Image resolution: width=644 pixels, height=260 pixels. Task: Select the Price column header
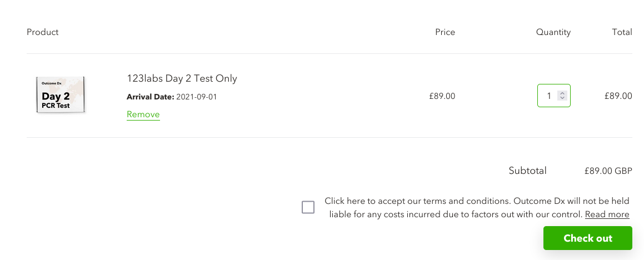point(445,32)
